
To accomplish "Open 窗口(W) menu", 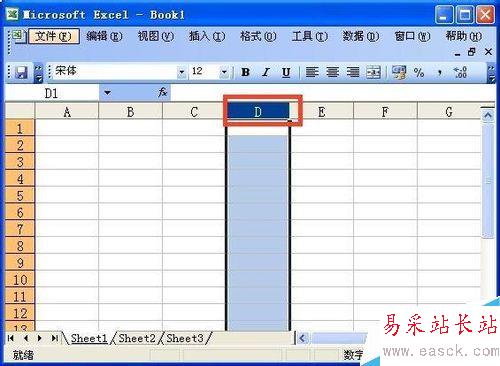I will [x=412, y=36].
